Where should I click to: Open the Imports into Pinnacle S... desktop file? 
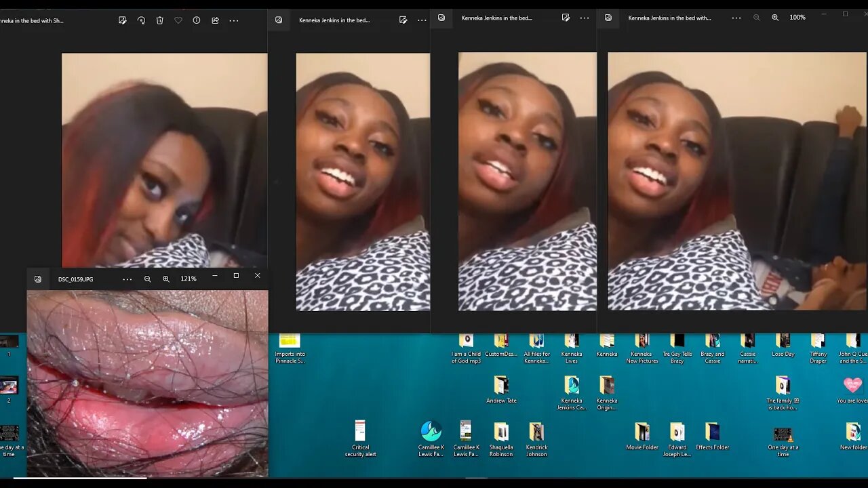(290, 349)
